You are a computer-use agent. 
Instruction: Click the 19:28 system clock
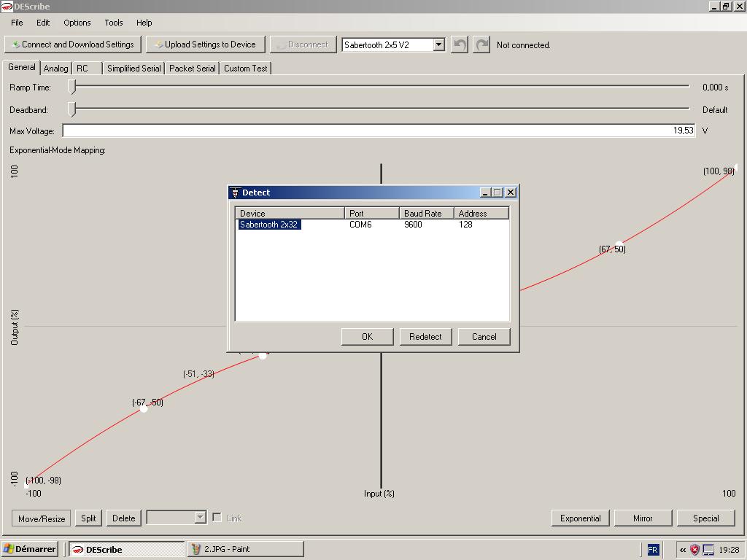(729, 550)
